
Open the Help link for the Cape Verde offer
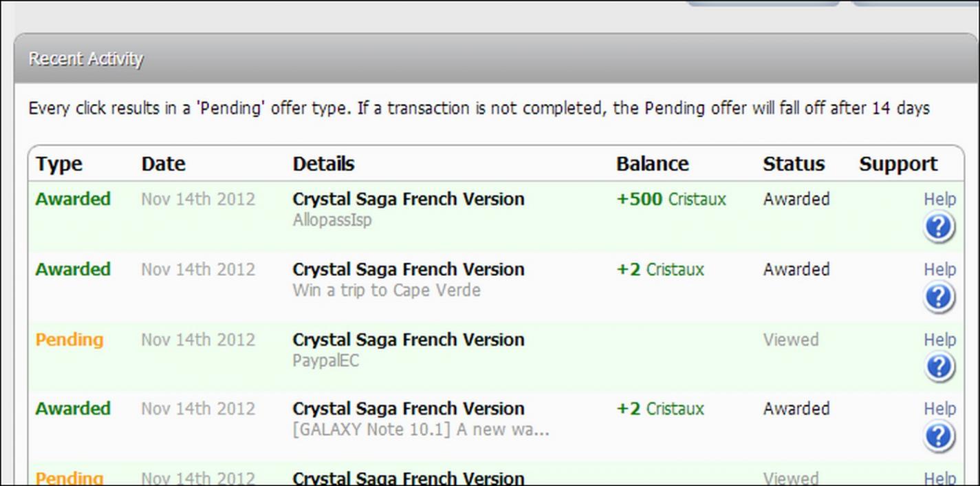(939, 270)
